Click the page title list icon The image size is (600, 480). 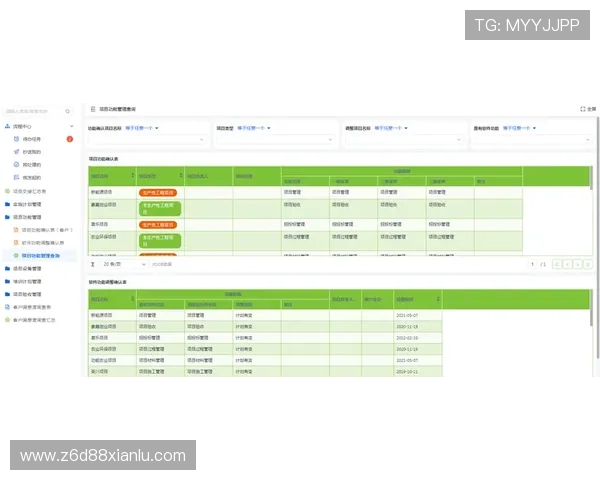point(93,109)
